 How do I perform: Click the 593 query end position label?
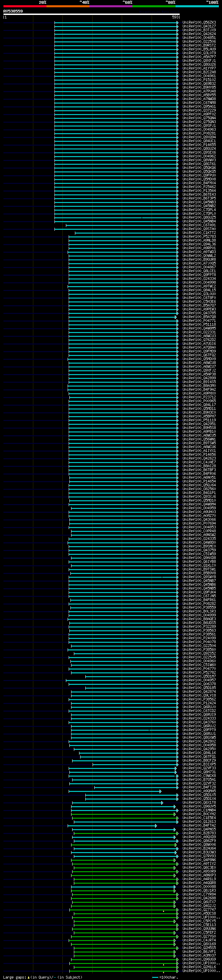175,17
